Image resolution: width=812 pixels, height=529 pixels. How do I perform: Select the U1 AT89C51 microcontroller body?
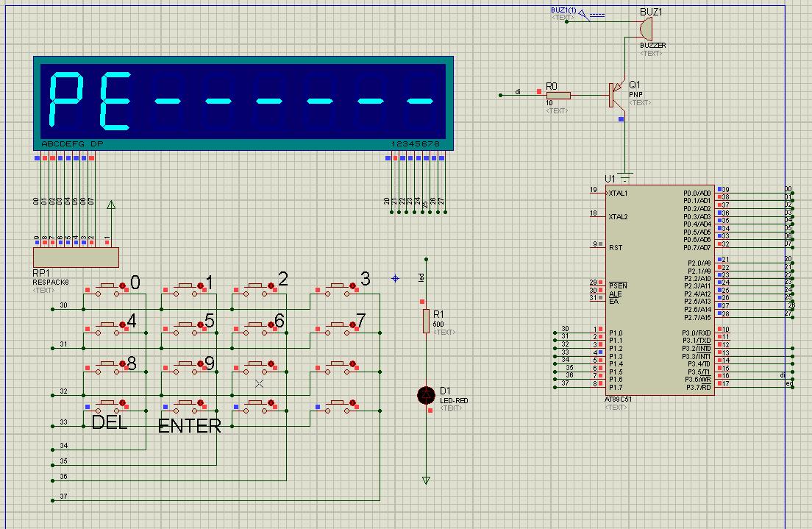[x=660, y=290]
